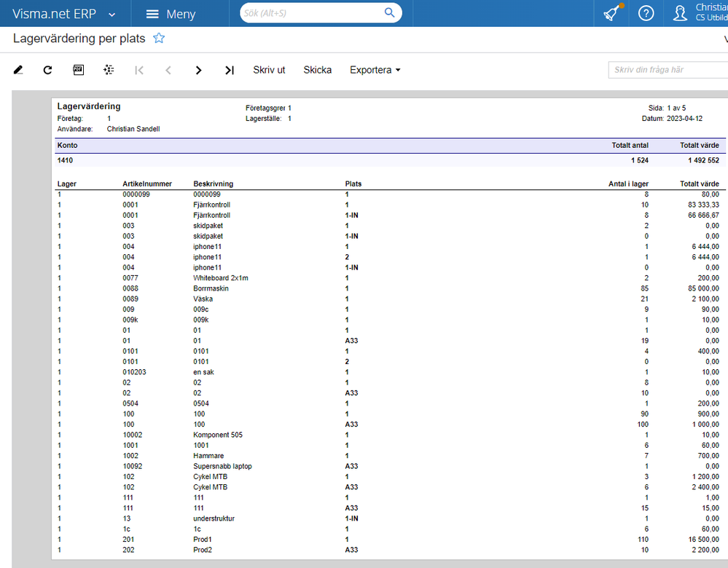This screenshot has width=728, height=568.
Task: Click the value 2 100,00
Action: click(x=705, y=299)
